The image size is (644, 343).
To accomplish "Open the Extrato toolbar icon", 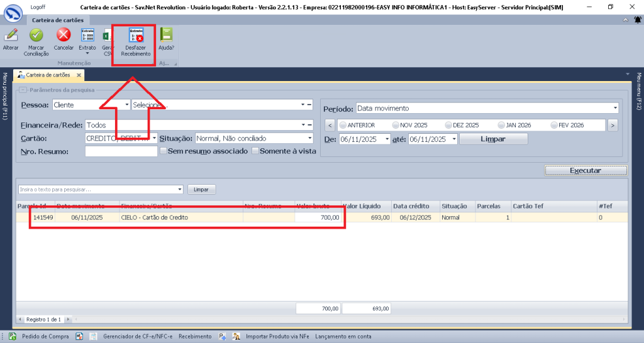I will click(x=87, y=36).
